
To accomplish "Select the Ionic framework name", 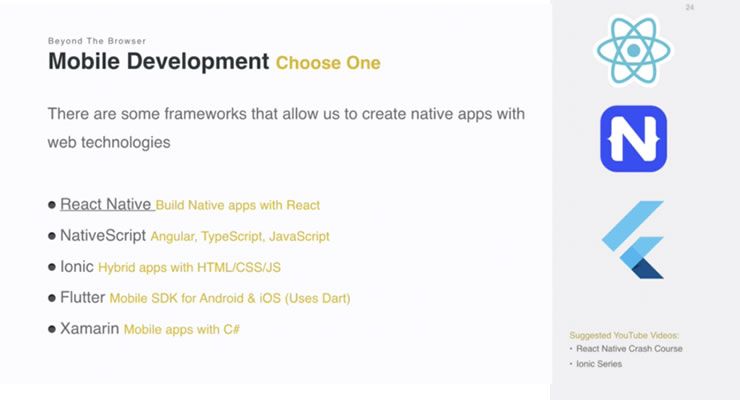I will [76, 267].
